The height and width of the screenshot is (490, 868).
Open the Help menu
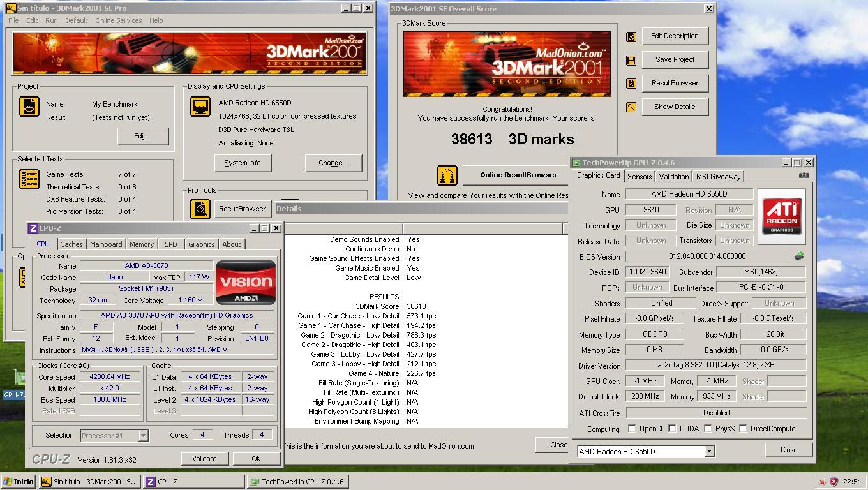pos(156,20)
